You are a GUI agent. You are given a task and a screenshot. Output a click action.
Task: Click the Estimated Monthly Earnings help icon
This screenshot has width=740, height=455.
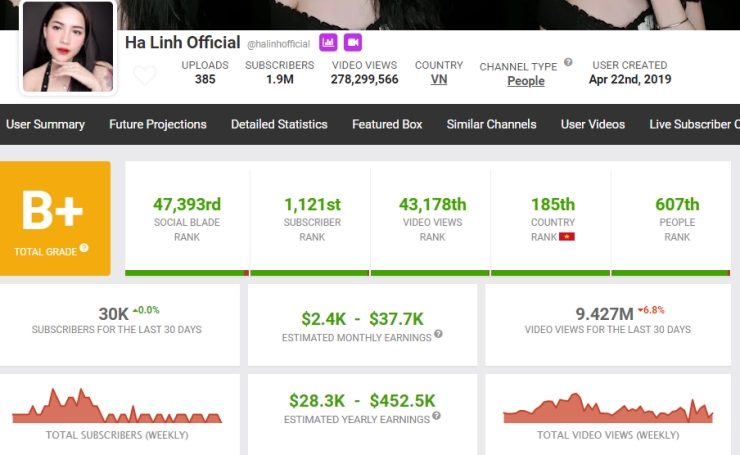(438, 335)
